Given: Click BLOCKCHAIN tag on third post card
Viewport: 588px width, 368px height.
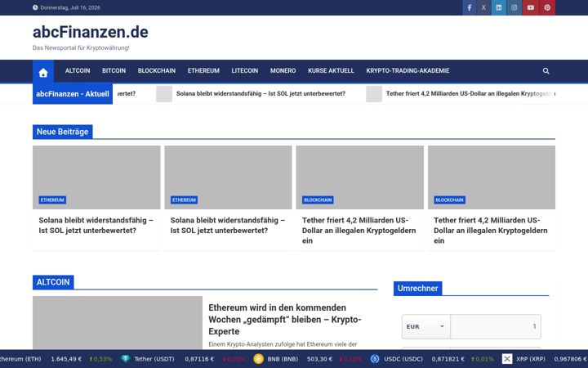Looking at the screenshot, I should coord(318,200).
